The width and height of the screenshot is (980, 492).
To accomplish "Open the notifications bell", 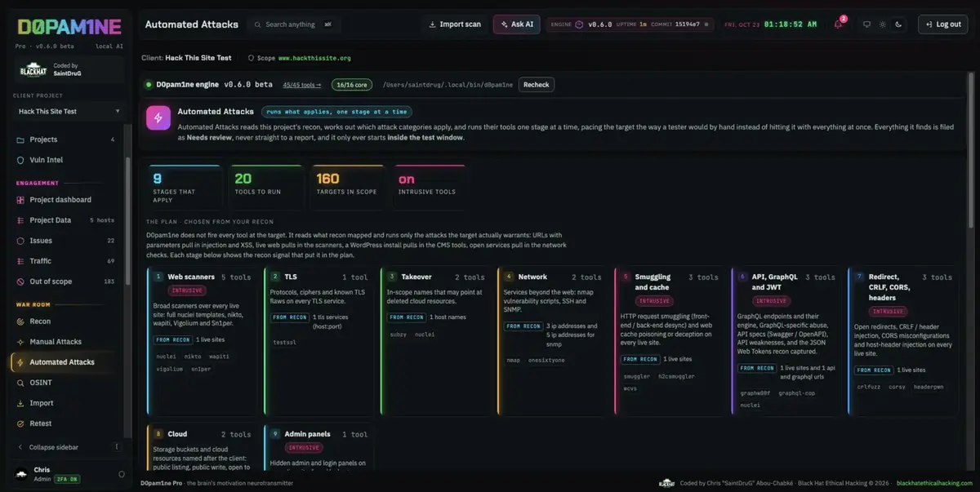I will (838, 24).
